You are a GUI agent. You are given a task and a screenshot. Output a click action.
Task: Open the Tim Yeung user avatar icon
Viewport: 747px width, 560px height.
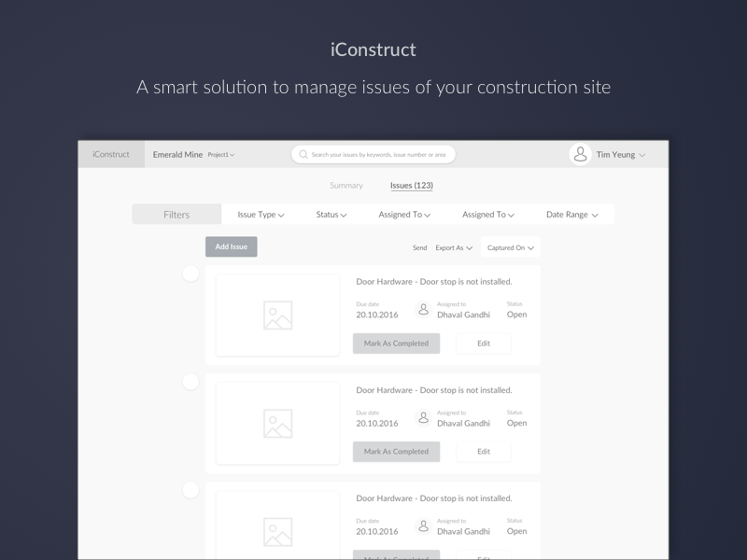click(580, 154)
